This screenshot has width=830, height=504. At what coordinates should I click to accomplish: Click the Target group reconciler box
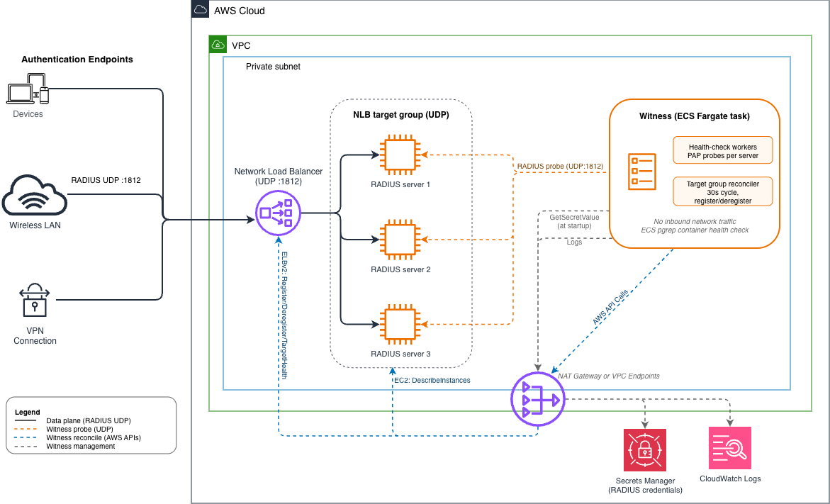coord(722,191)
